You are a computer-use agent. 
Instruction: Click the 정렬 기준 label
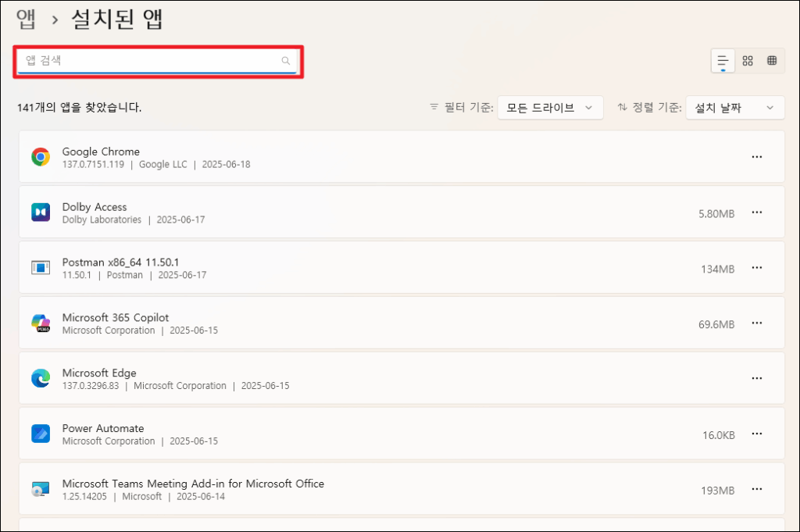(657, 107)
